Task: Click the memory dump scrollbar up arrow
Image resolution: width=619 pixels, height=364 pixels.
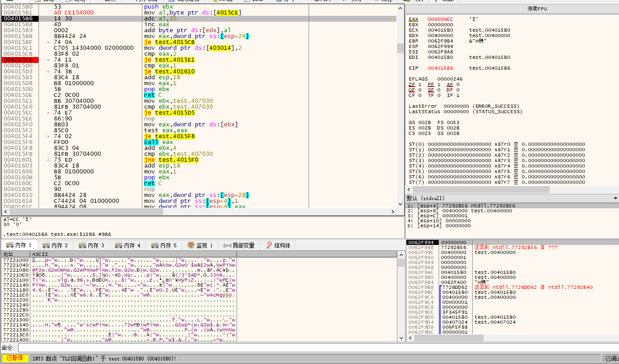Action: (x=401, y=254)
